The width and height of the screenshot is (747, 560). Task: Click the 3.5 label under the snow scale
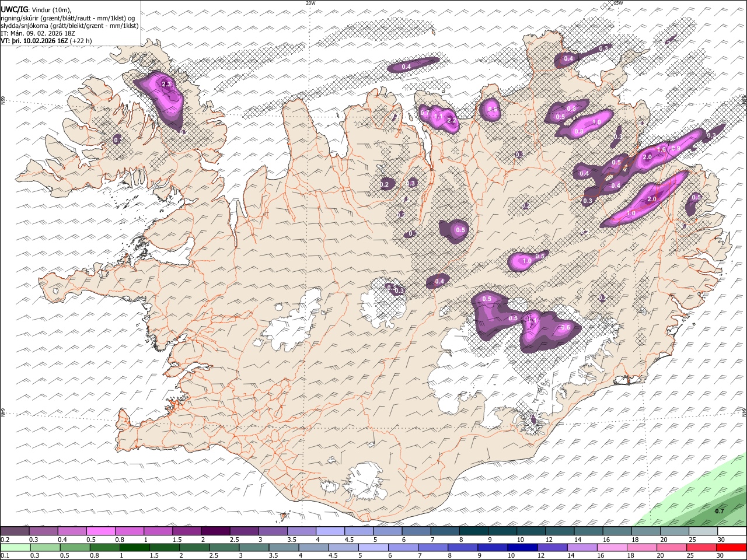[x=292, y=540]
